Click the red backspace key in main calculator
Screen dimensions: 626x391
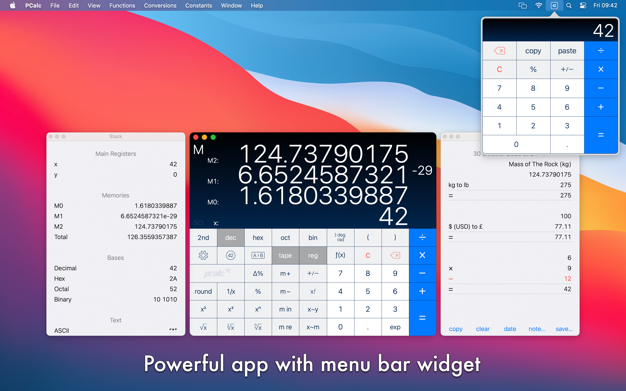tap(395, 256)
